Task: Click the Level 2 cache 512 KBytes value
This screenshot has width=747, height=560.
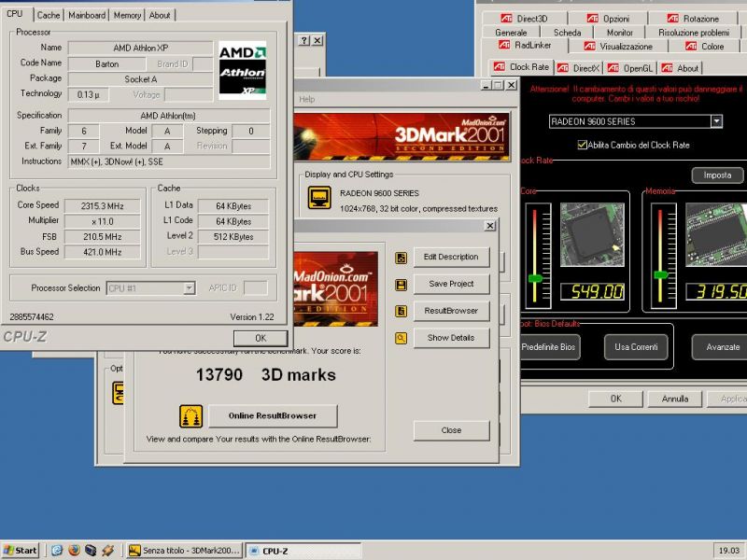Action: click(x=233, y=237)
